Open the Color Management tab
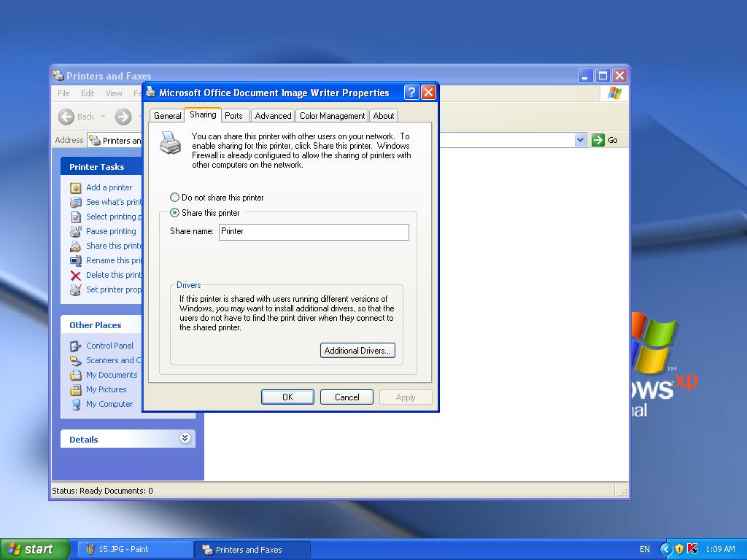Image resolution: width=747 pixels, height=560 pixels. pyautogui.click(x=332, y=116)
